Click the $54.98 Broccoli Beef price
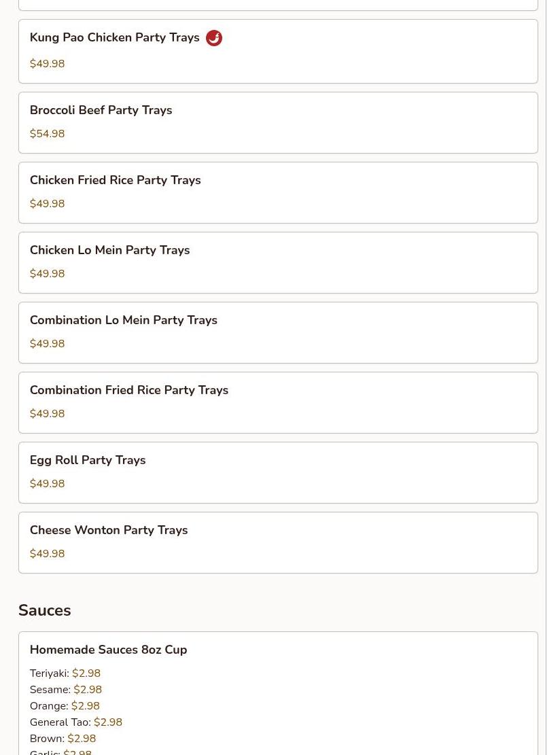560x755 pixels. (47, 134)
